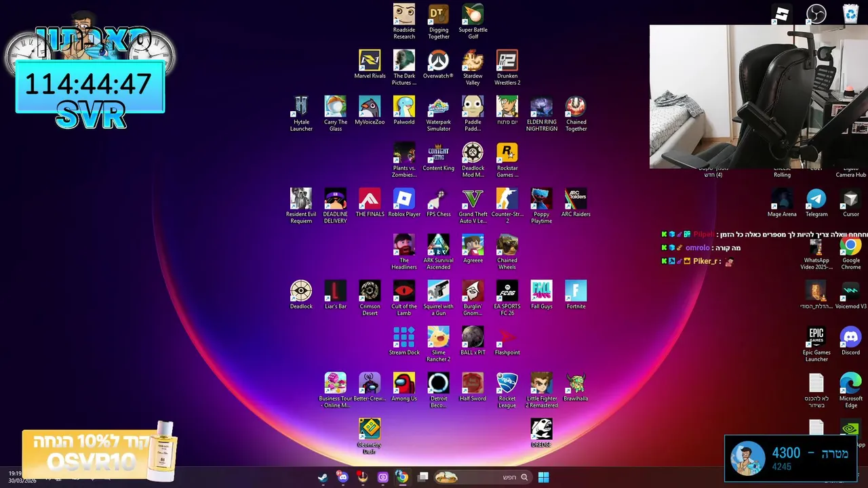Open Steam from the taskbar
The width and height of the screenshot is (868, 488).
coord(323,477)
